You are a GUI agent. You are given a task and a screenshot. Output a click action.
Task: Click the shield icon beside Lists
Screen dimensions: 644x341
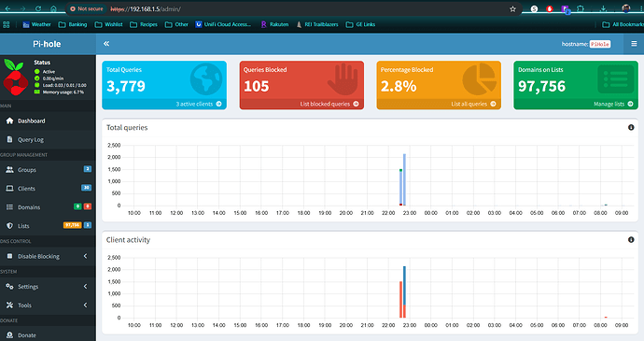click(x=10, y=226)
